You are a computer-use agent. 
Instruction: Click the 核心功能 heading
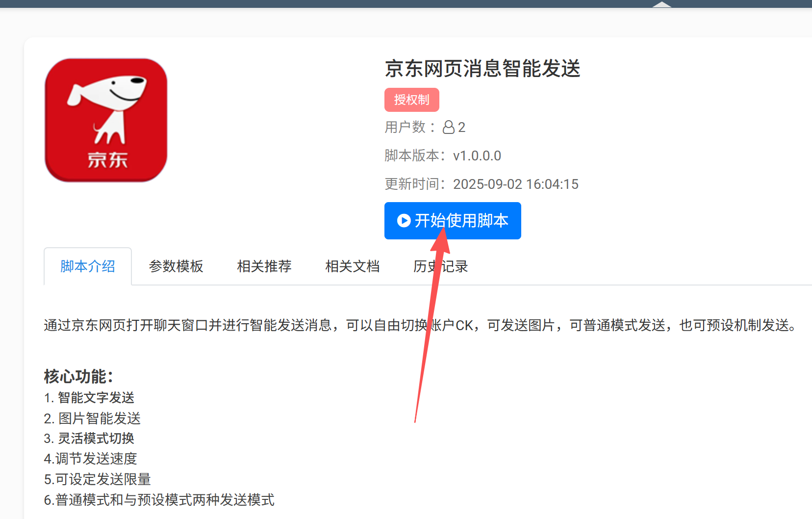coord(78,377)
